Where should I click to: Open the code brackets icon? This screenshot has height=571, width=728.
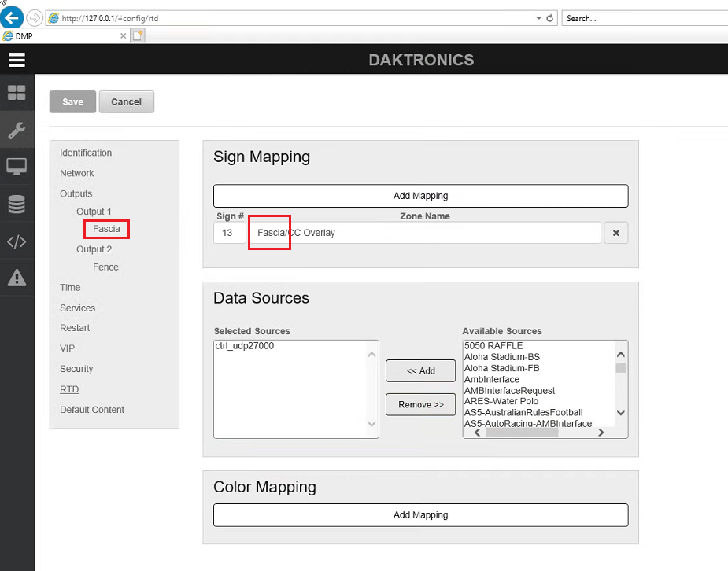[x=17, y=241]
